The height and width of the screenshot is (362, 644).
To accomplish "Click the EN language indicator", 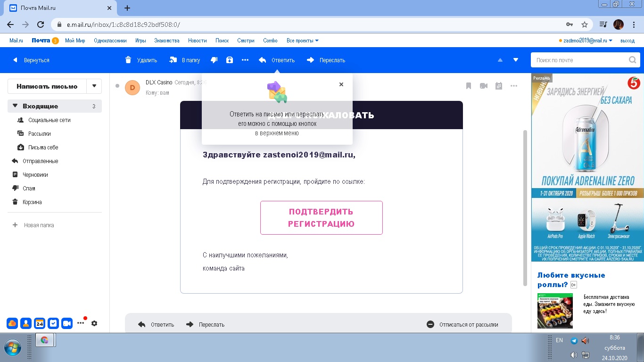I will coord(559,340).
